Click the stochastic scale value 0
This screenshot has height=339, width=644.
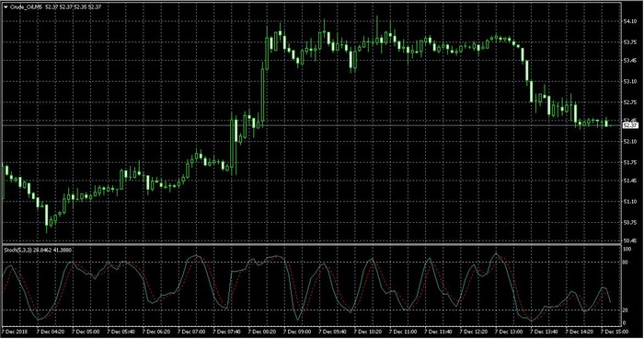tap(625, 323)
